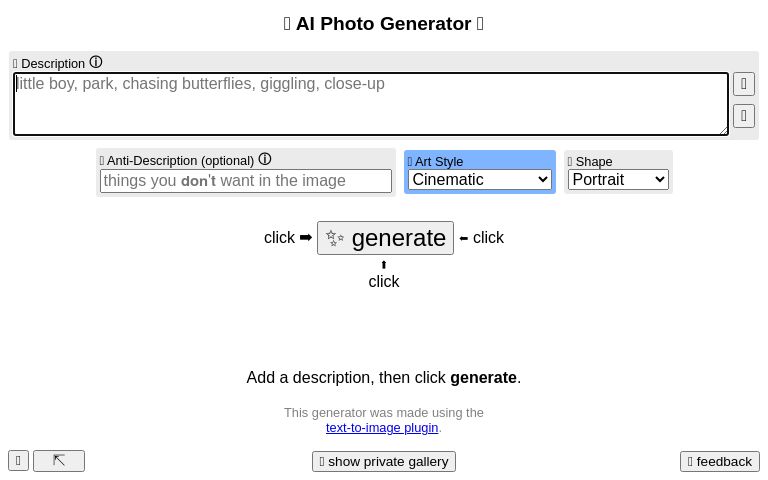
Task: Open the Shape dropdown showing Portrait
Action: (618, 180)
